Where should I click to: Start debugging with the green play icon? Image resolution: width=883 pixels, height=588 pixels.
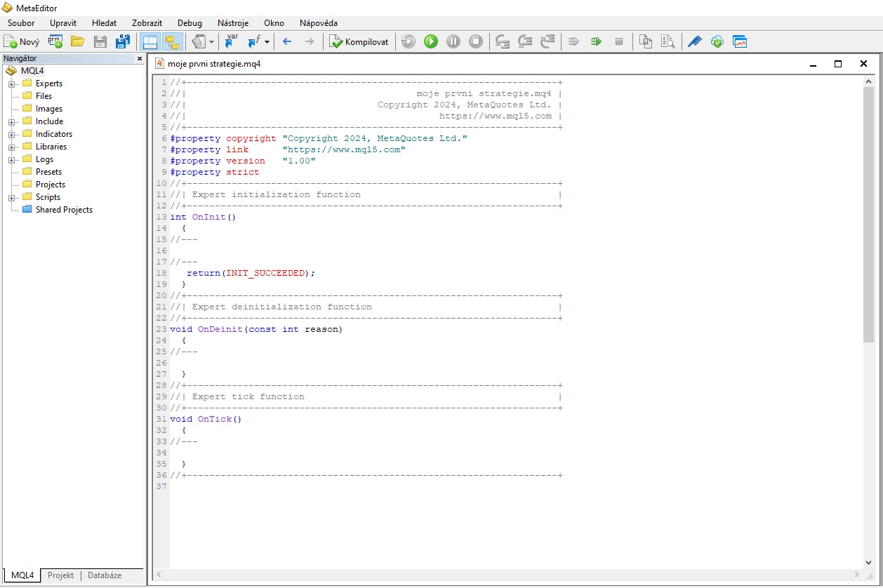[x=431, y=41]
